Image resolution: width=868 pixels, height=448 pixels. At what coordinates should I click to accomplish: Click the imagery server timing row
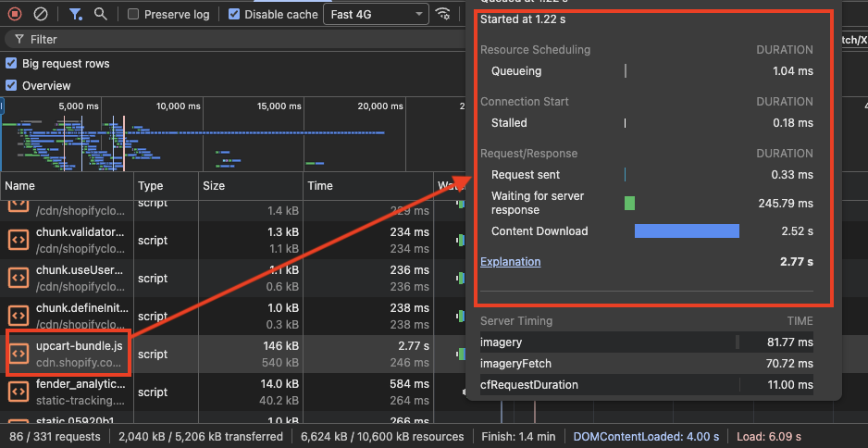[x=647, y=342]
